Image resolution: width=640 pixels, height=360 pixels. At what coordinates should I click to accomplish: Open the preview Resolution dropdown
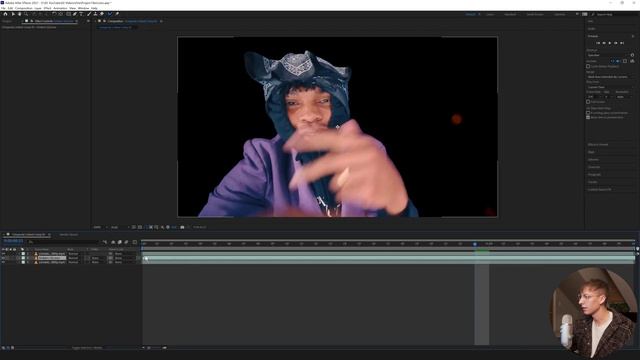[623, 97]
